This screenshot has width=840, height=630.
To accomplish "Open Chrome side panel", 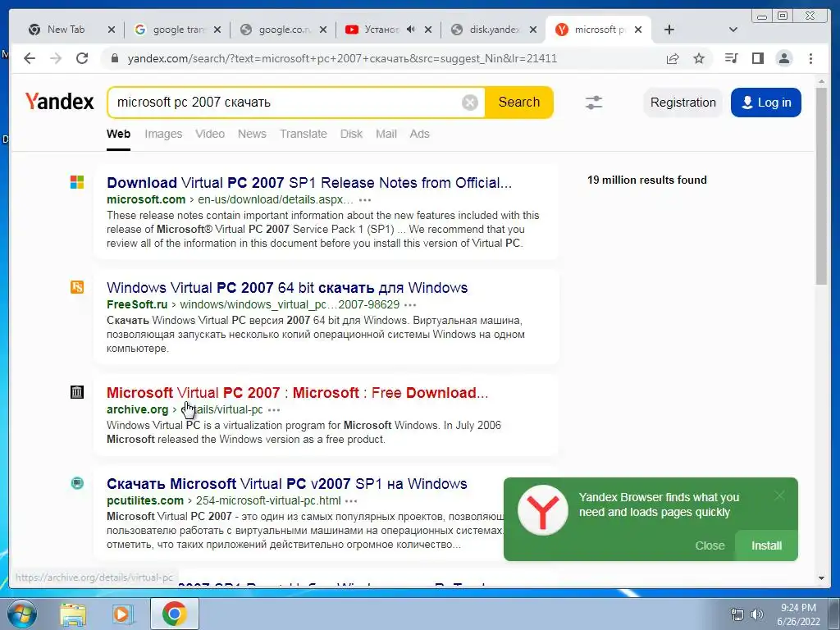I will click(757, 58).
